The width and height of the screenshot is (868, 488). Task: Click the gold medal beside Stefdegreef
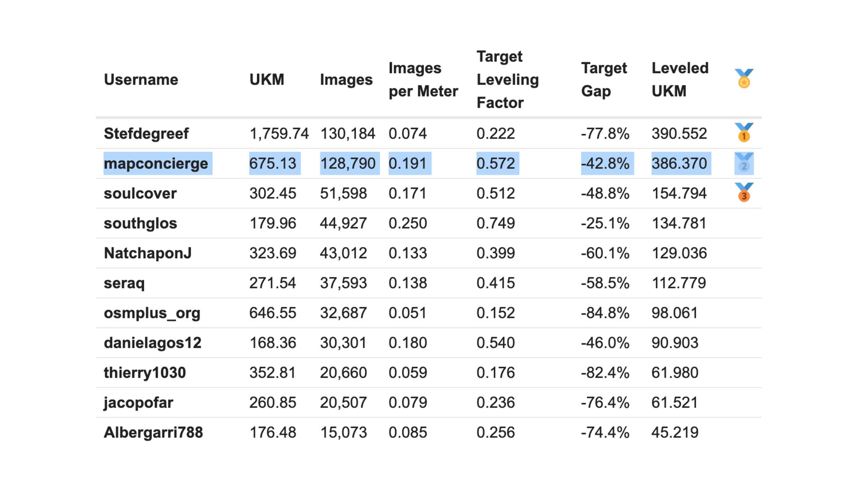click(x=744, y=133)
